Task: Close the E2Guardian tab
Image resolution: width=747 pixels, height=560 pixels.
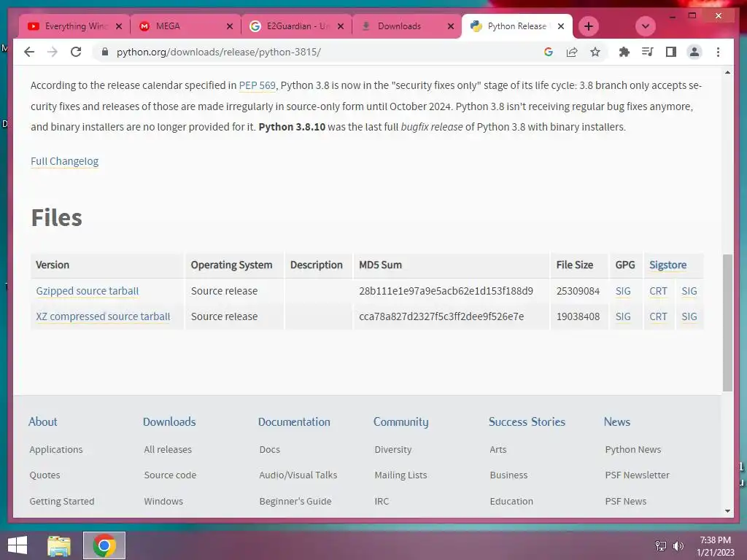Action: [x=341, y=26]
